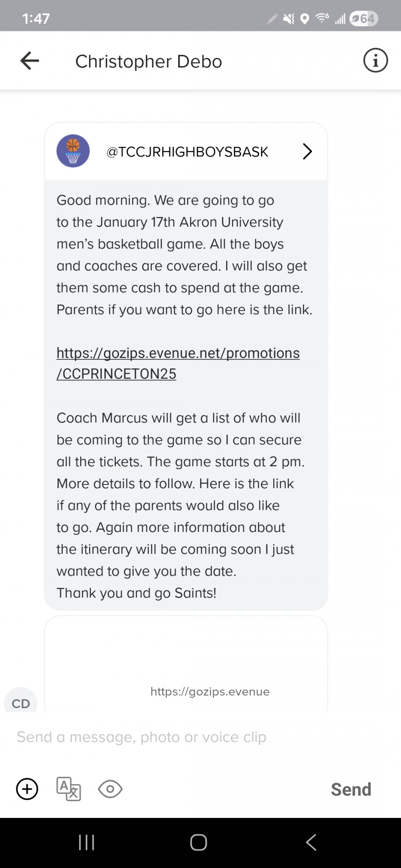Tap the translate message icon

coord(69,789)
